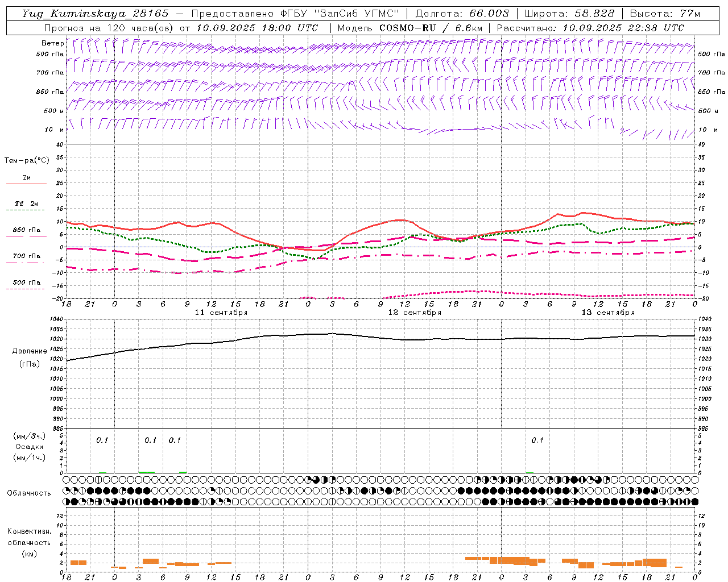Image resolution: width=728 pixels, height=582 pixels.
Task: Click the Облачность row label
Action: 29,493
